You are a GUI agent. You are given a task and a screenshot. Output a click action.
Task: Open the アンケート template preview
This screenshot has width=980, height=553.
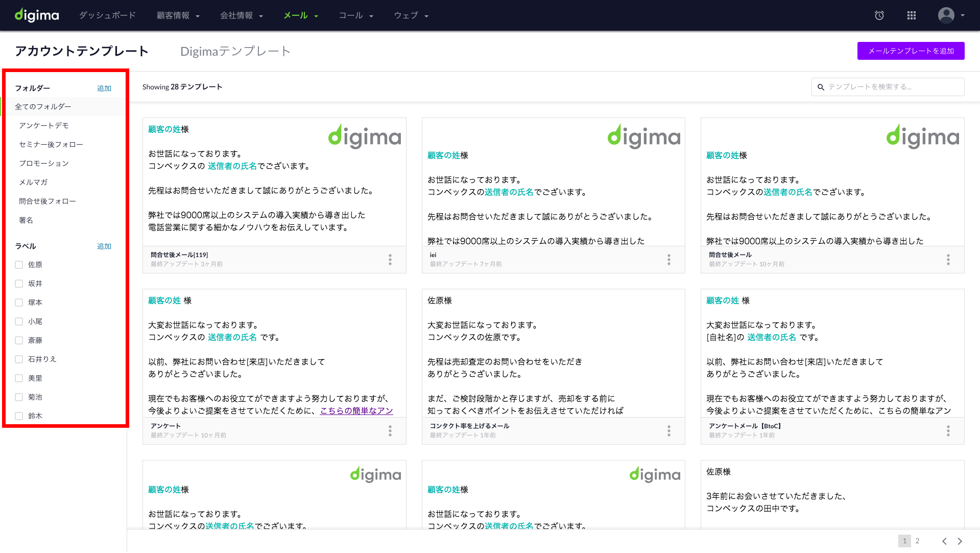pyautogui.click(x=274, y=354)
